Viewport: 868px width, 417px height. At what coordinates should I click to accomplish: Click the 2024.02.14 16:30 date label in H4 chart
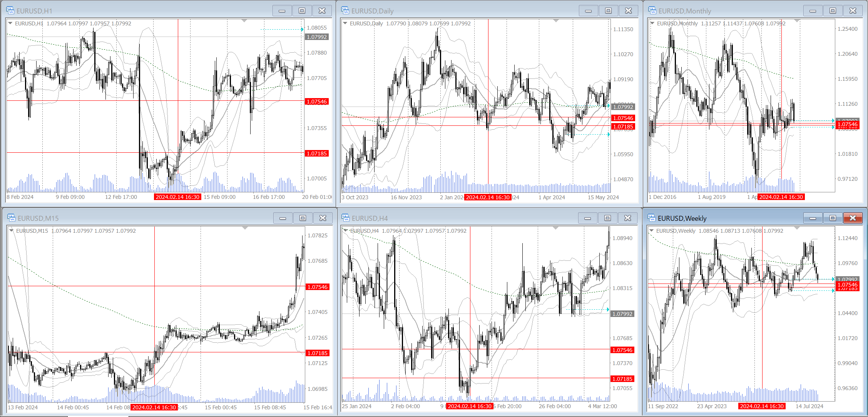(x=470, y=406)
